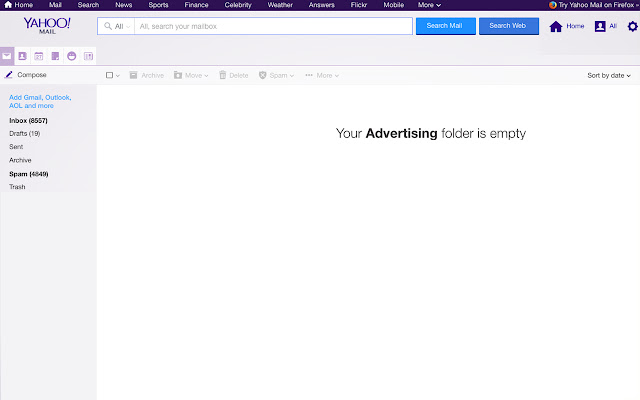Open Mobile in top navigation bar
640x400 pixels.
coord(393,5)
